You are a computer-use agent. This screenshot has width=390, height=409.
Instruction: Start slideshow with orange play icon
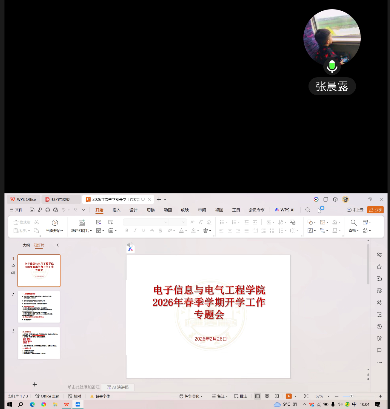point(289,396)
